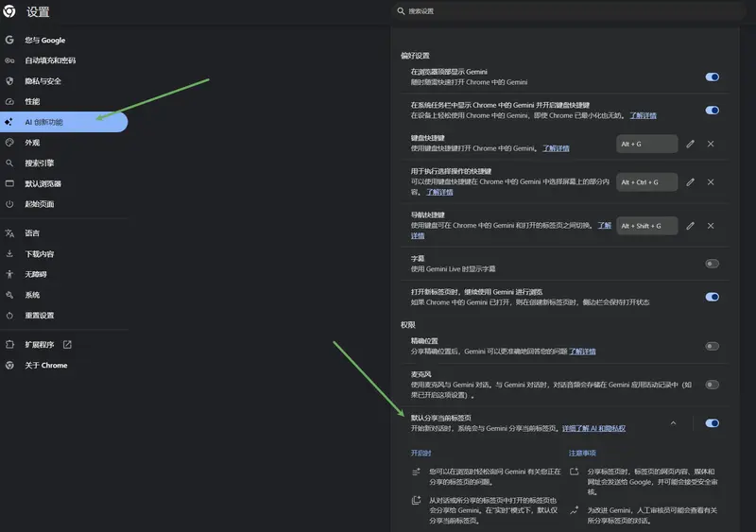This screenshot has width=756, height=532.
Task: Open 了解详情 link under 用于执行选择操作的快捷键
Action: pos(439,192)
